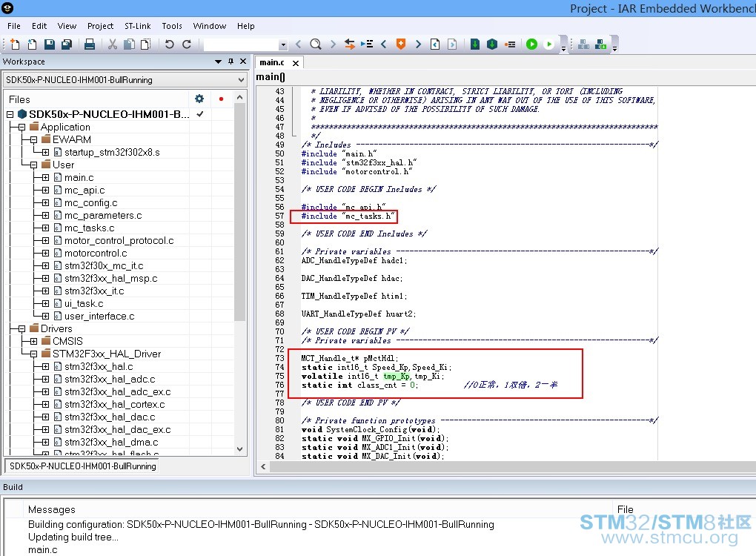Click the workspace tree vertical scrollbar thumb
Image resolution: width=756 pixels, height=556 pixels.
[x=239, y=212]
